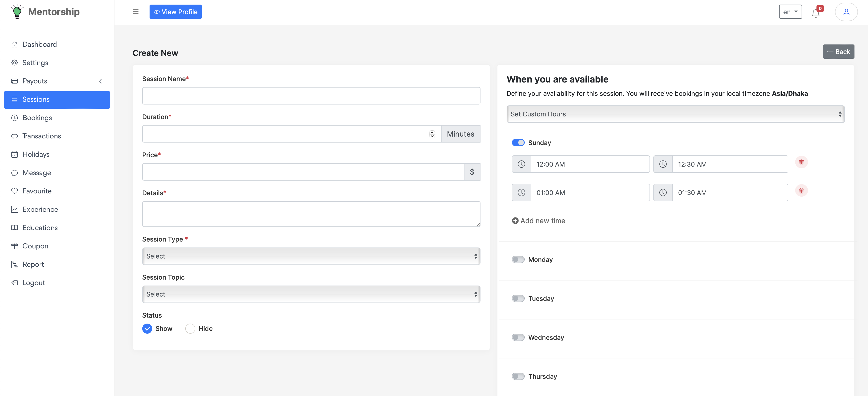868x396 pixels.
Task: Expand the en language selector
Action: click(x=790, y=12)
